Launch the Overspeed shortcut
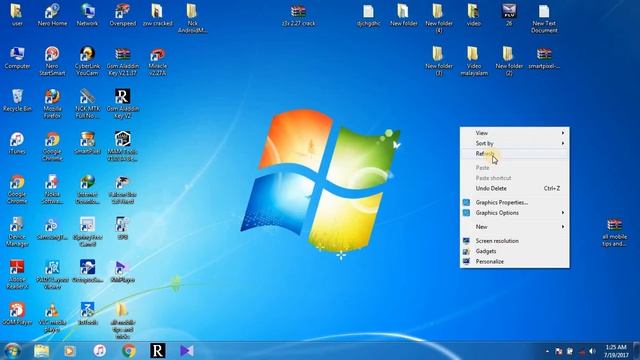This screenshot has height=360, width=640. tap(122, 15)
